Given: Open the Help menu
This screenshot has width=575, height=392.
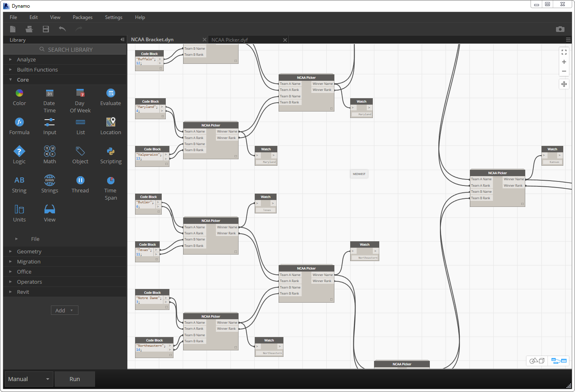Looking at the screenshot, I should [x=140, y=17].
